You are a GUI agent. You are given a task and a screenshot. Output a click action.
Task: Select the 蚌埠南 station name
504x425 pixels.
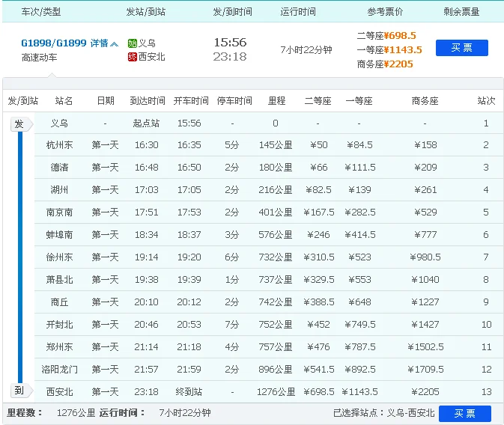click(59, 235)
